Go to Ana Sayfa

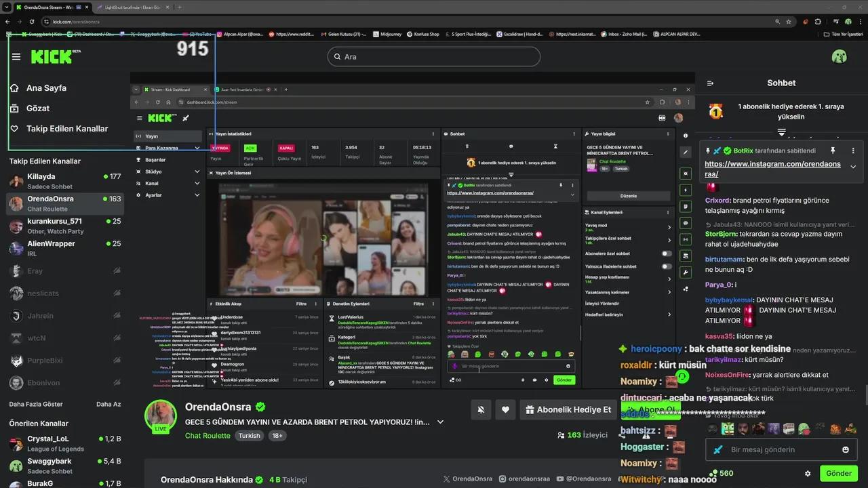[x=46, y=88]
